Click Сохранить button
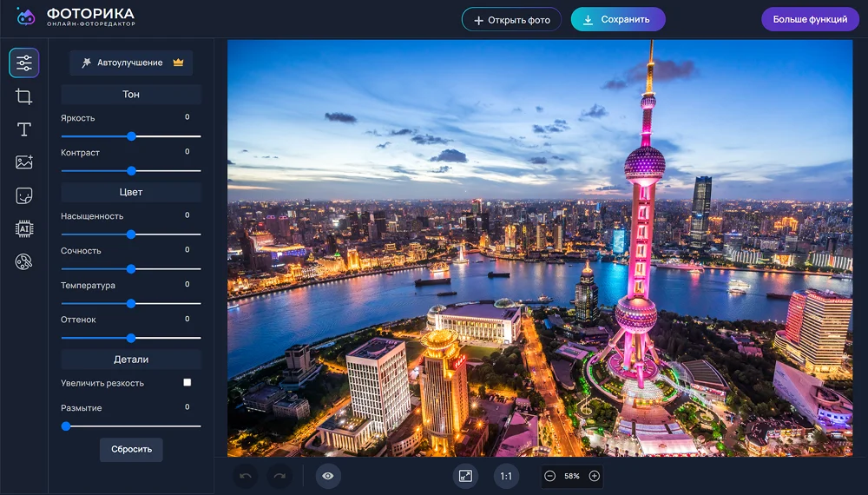Image resolution: width=868 pixels, height=495 pixels. (618, 19)
